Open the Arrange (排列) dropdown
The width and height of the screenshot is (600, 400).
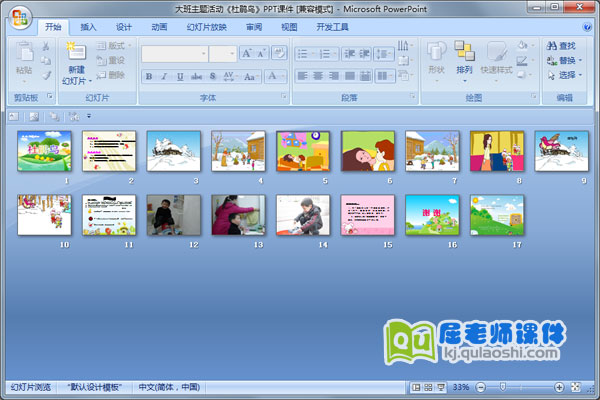(x=464, y=61)
